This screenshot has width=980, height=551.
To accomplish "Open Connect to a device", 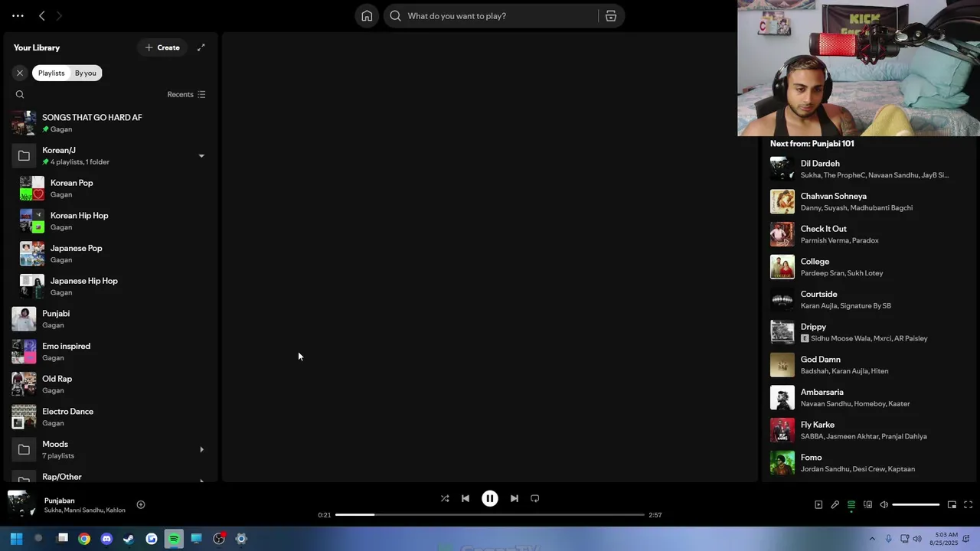I will coord(867,504).
